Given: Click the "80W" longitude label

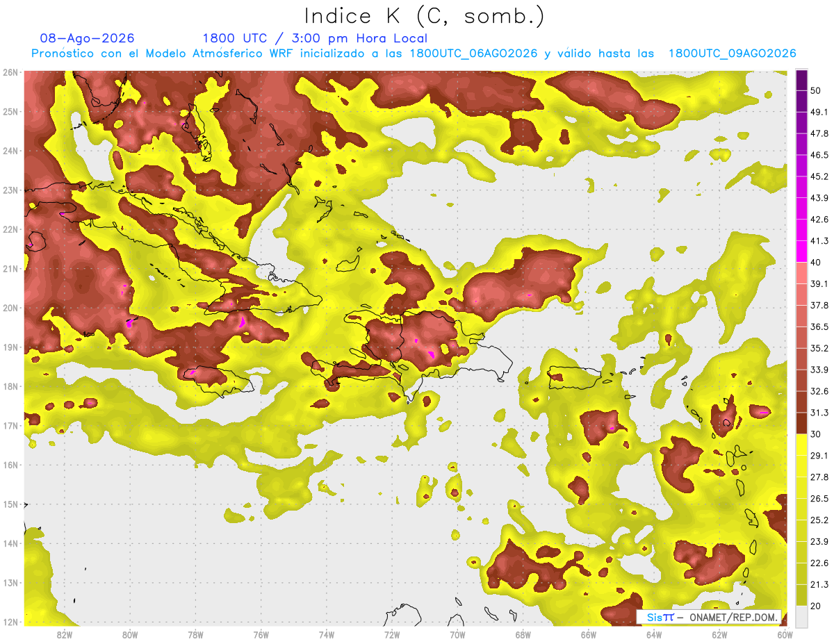Looking at the screenshot, I should tap(129, 634).
